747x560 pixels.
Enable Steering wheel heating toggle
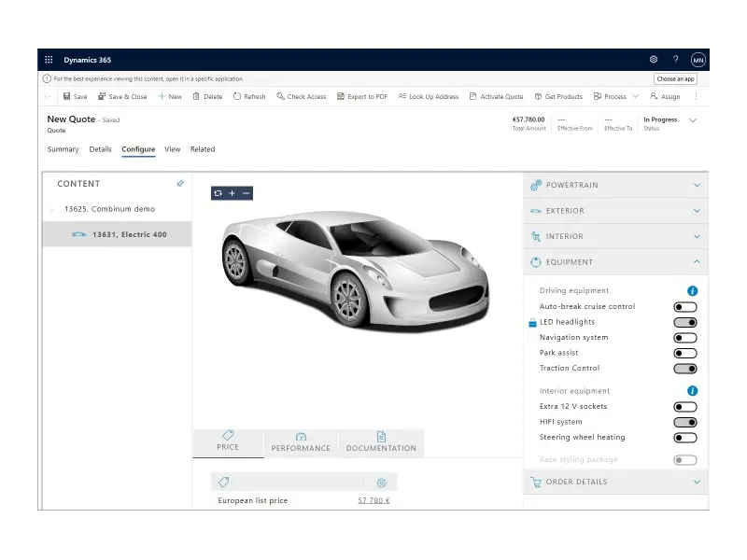click(685, 438)
